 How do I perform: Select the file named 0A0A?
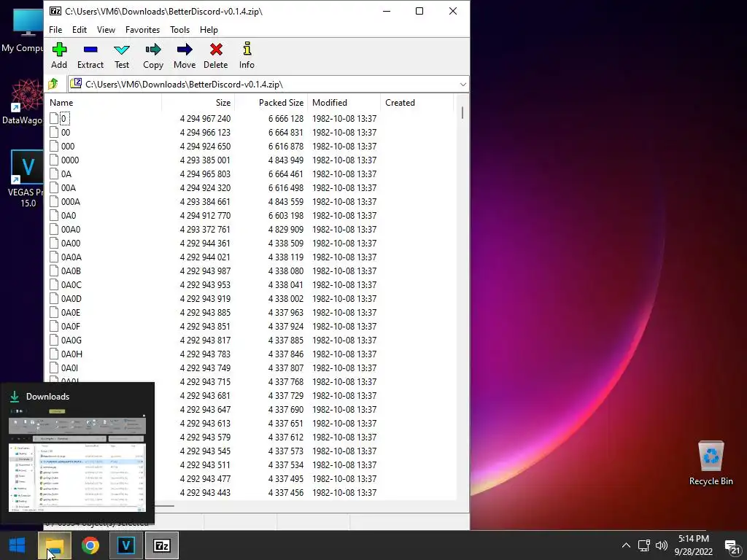pos(71,257)
